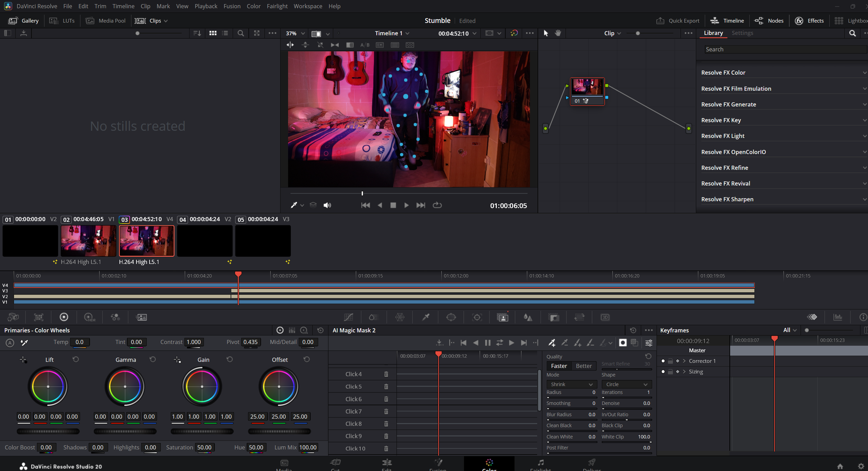Open the Power Window palette
This screenshot has width=868, height=471.
click(x=451, y=317)
